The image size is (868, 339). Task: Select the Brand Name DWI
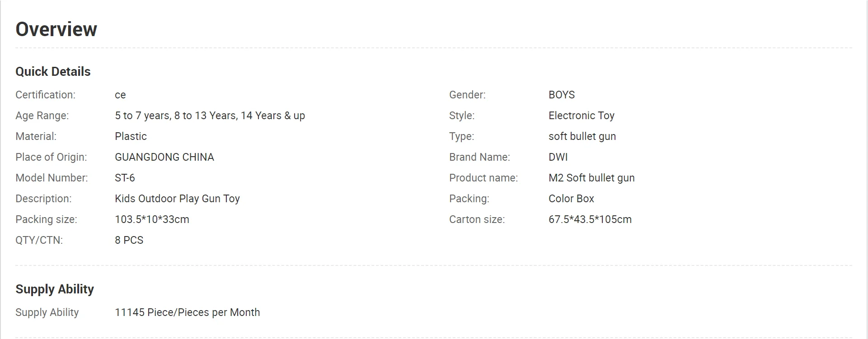[558, 157]
